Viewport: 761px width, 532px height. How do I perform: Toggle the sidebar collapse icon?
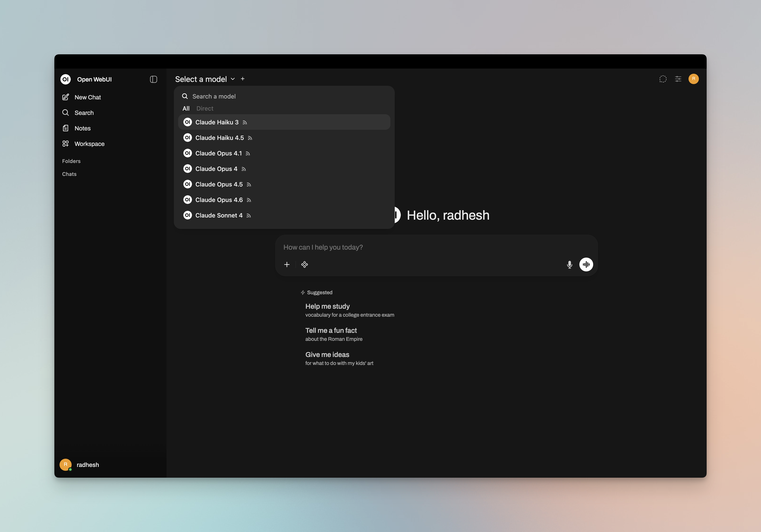coord(153,79)
